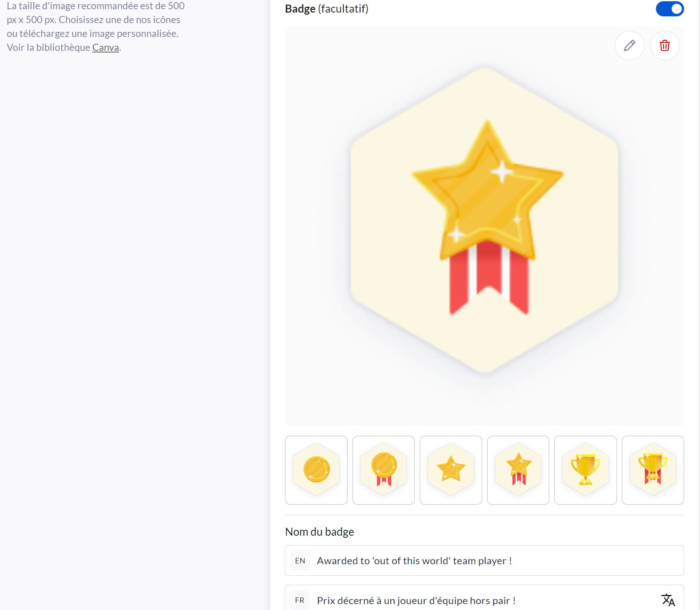Click the translate icon in FR field

[x=668, y=600]
